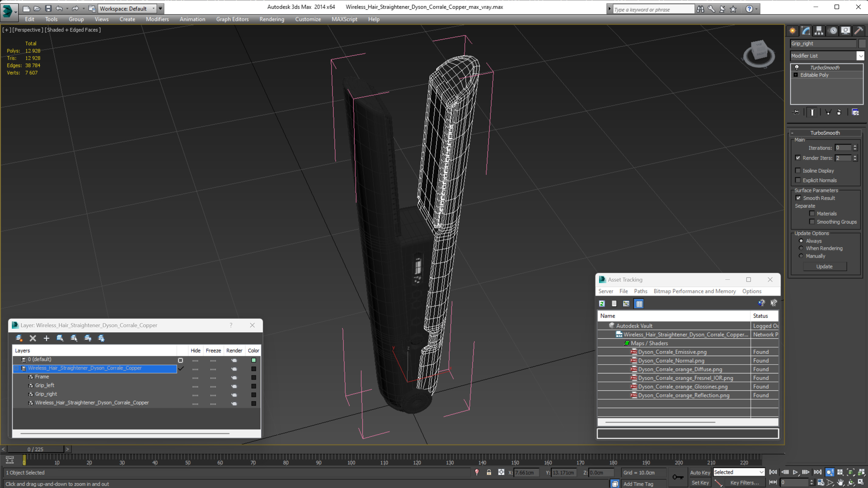The width and height of the screenshot is (868, 488).
Task: Open the Modifier List dropdown
Action: pyautogui.click(x=861, y=56)
